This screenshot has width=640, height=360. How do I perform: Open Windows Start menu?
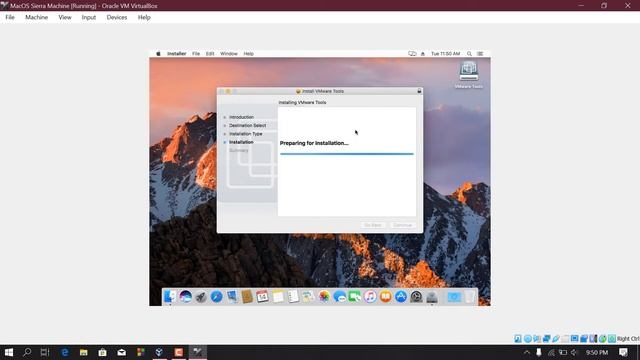(9, 352)
